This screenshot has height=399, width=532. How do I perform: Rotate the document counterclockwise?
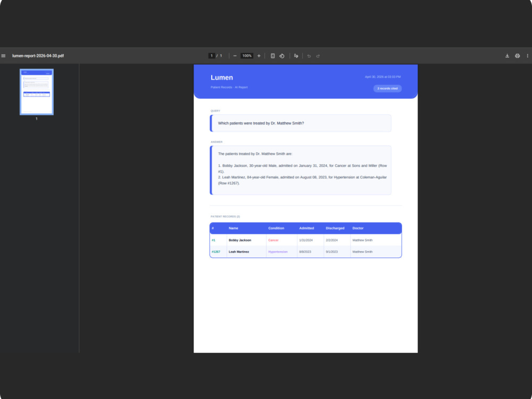282,56
